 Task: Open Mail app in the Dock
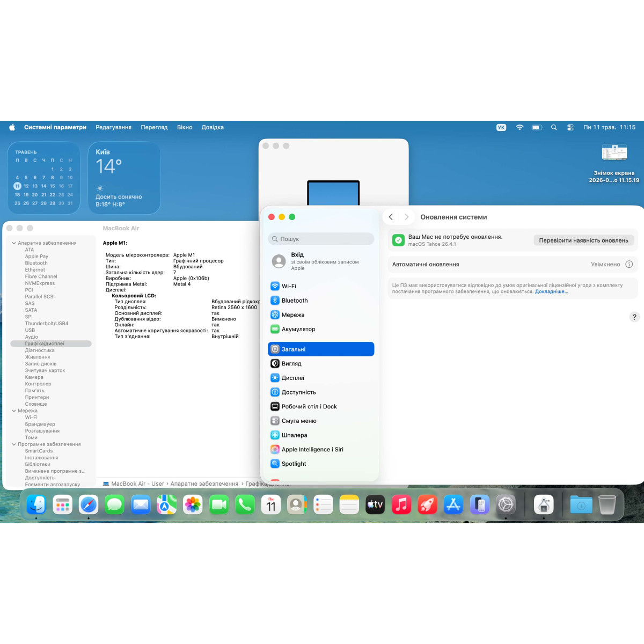(x=141, y=504)
